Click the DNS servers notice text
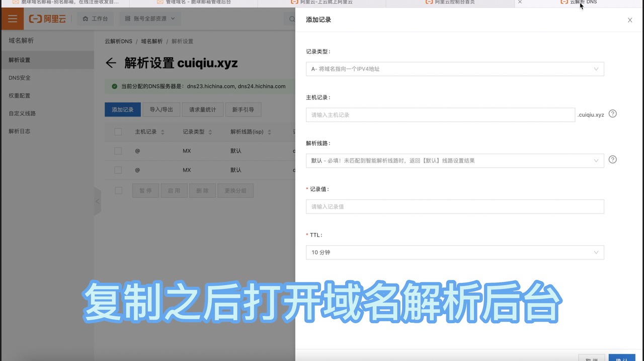644x361 pixels. coord(203,86)
